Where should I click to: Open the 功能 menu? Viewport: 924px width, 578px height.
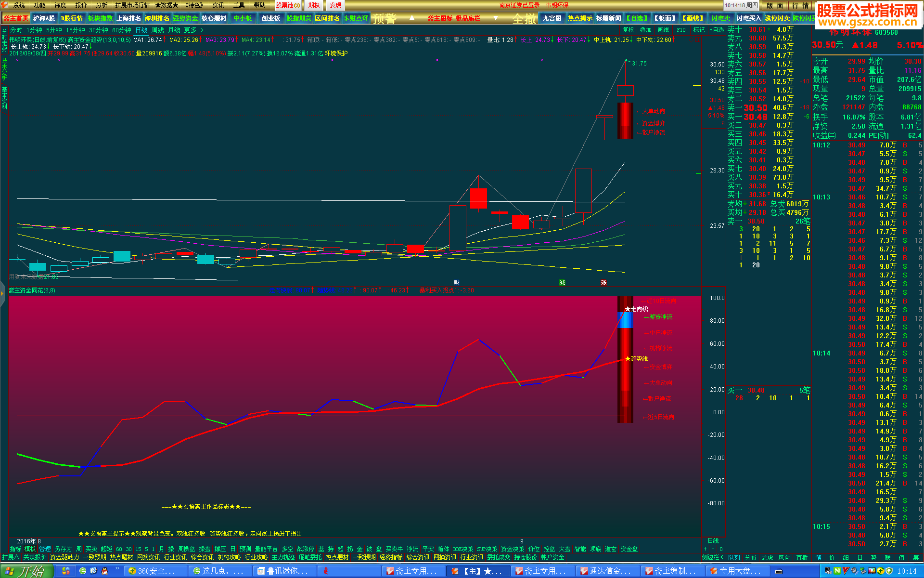pyautogui.click(x=40, y=5)
